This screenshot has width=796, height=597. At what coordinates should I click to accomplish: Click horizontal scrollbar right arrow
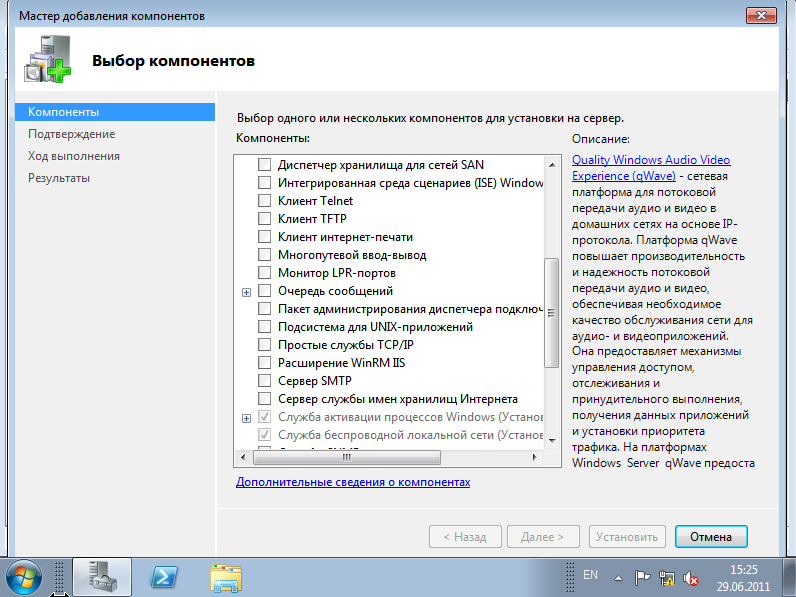tap(535, 457)
